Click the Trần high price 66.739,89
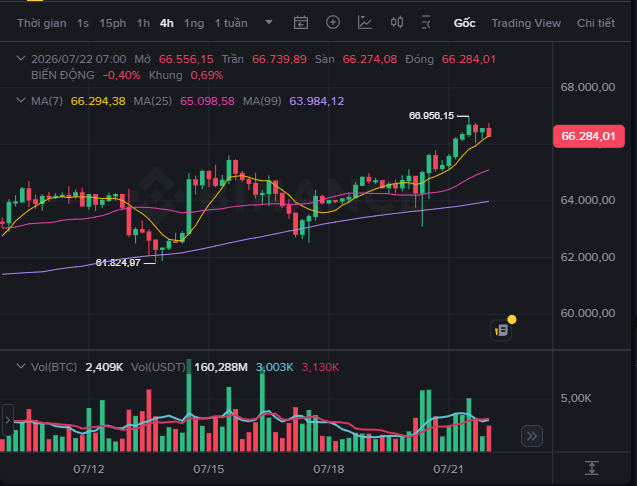 (280, 59)
